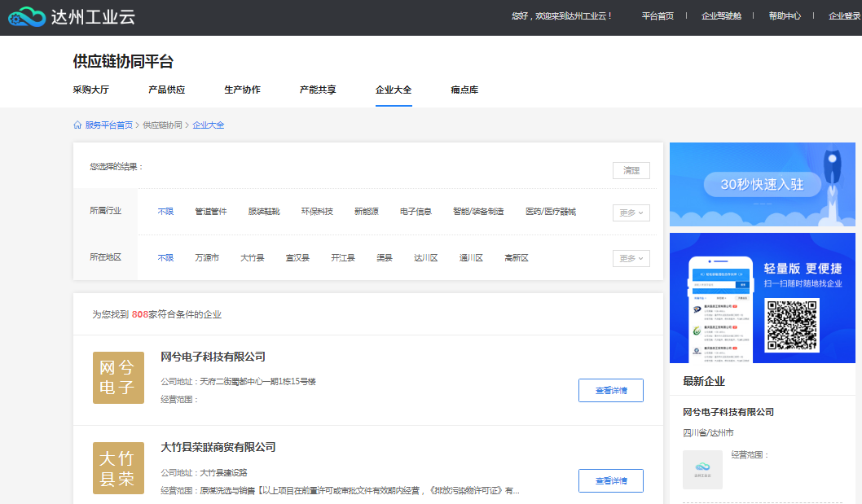Open the 采购大厅 tab
Screen dimensions: 862x504
(90, 90)
